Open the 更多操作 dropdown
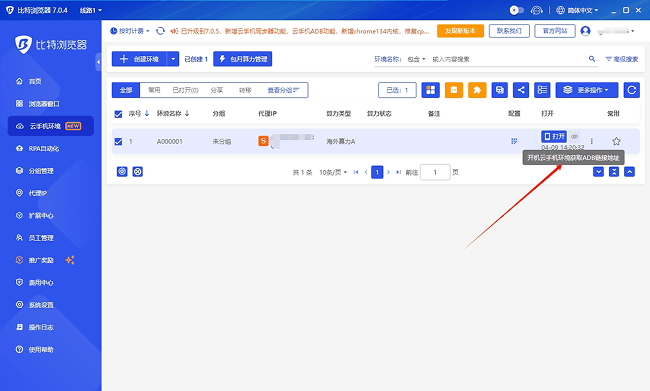Image resolution: width=650 pixels, height=391 pixels. pyautogui.click(x=587, y=90)
